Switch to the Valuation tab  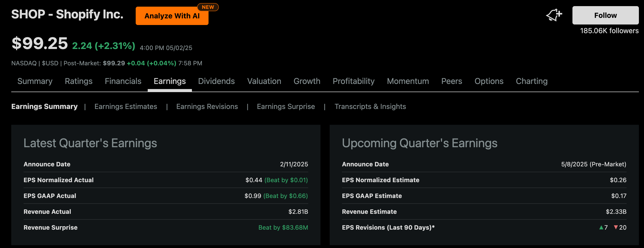pyautogui.click(x=264, y=81)
